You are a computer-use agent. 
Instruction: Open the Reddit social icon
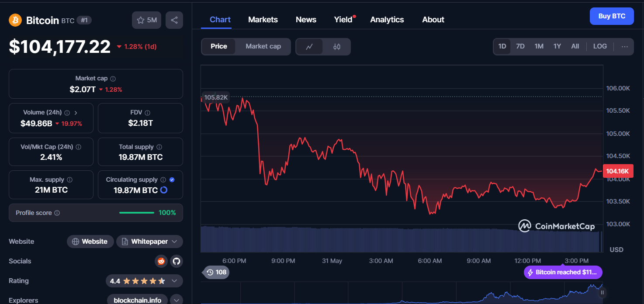click(161, 261)
